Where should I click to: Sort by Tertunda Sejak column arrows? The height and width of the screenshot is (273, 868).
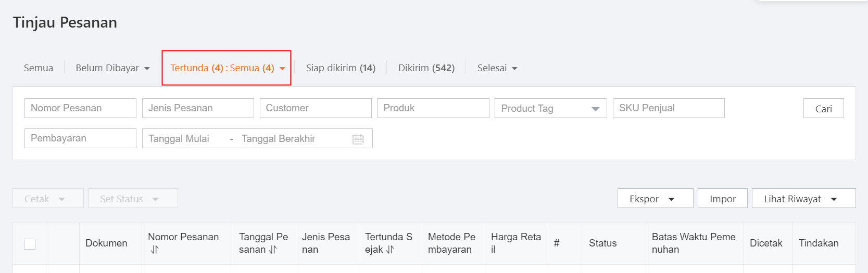point(390,250)
